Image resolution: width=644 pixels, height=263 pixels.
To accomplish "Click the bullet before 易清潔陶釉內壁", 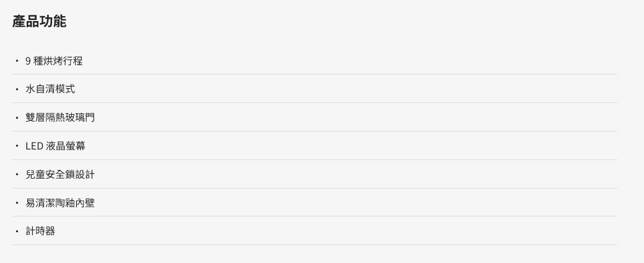I will [17, 203].
